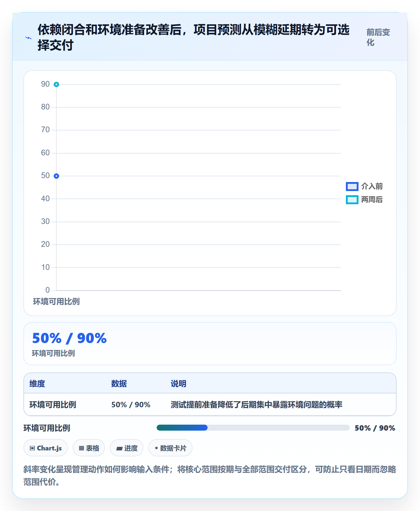The width and height of the screenshot is (420, 511).
Task: Click the 环境可用比例 progress bar
Action: pyautogui.click(x=253, y=428)
